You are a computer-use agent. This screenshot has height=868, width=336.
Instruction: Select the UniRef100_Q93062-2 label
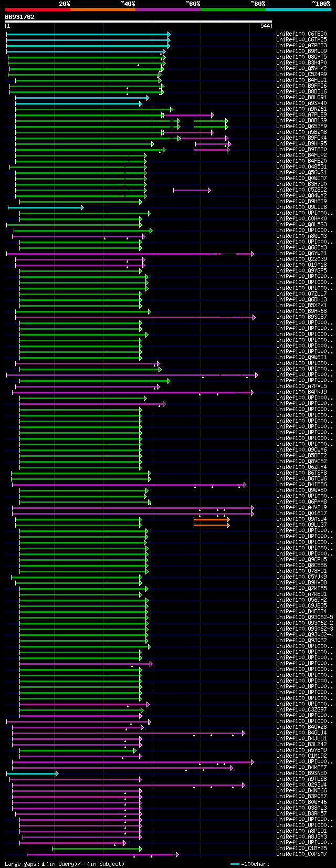304,623
